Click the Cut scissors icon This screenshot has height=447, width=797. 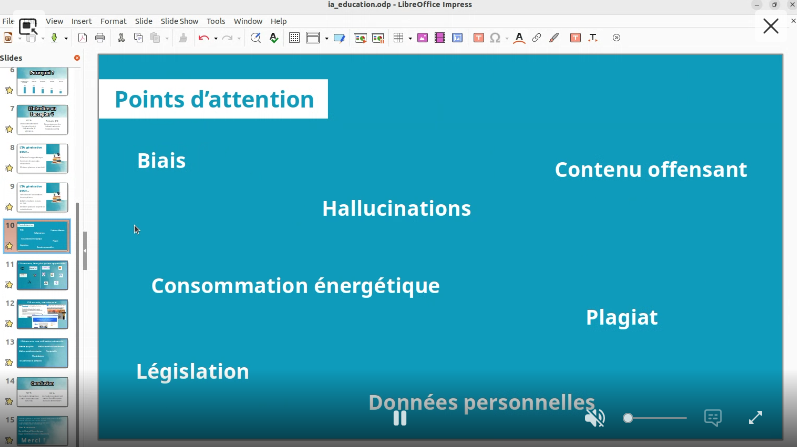tap(121, 38)
